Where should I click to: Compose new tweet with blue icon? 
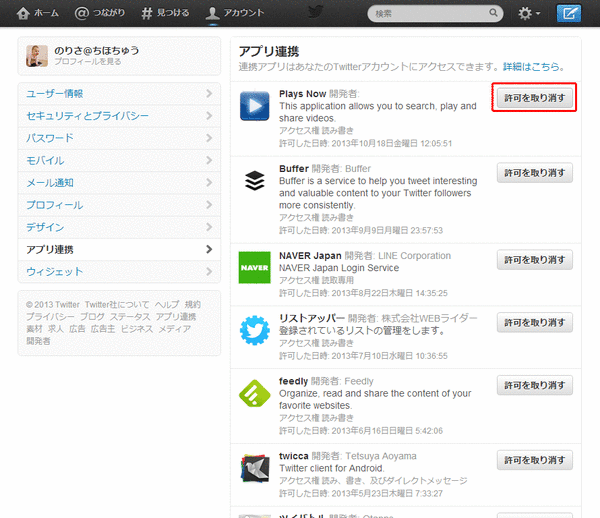569,13
